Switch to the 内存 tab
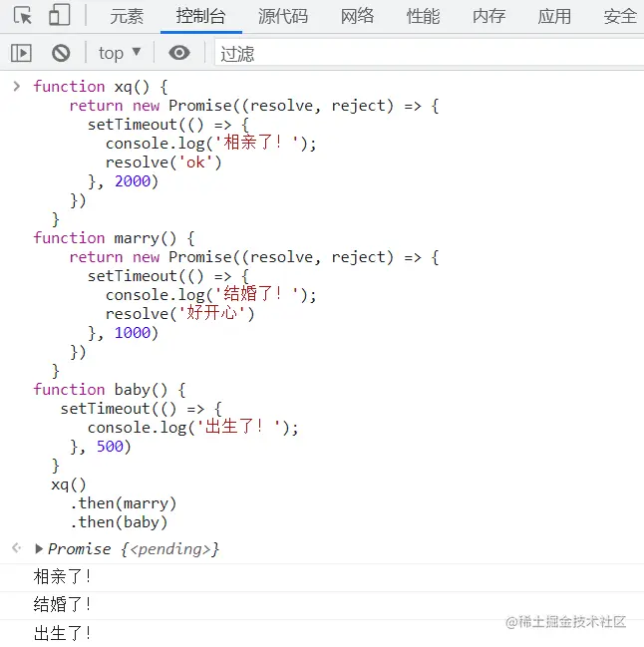 coord(488,17)
